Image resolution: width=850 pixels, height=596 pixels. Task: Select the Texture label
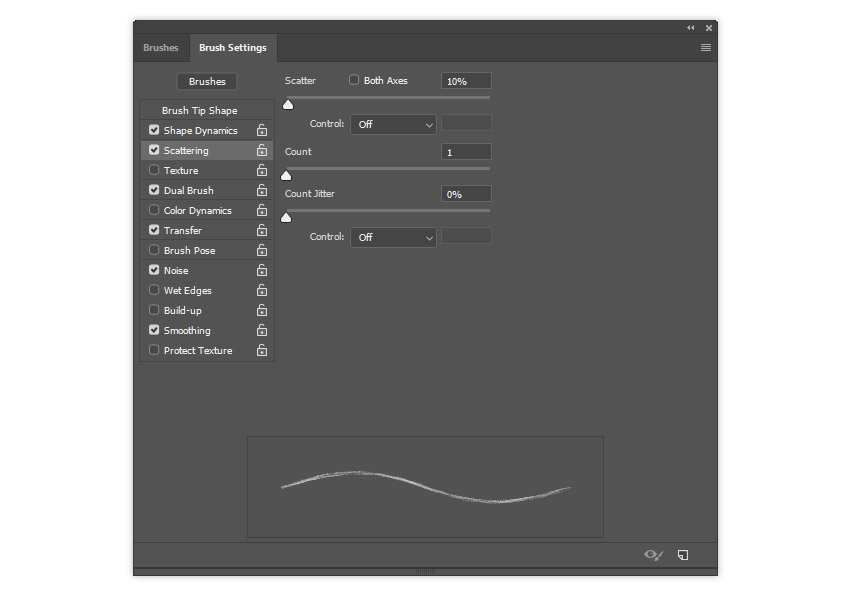[181, 170]
